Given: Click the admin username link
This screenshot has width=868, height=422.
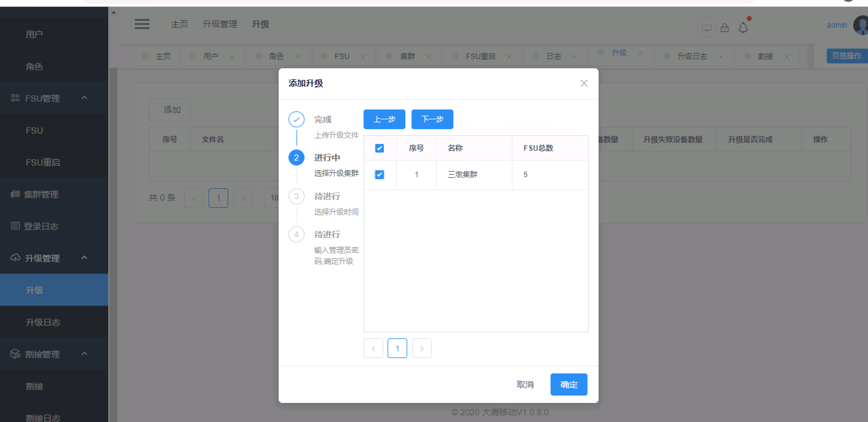Looking at the screenshot, I should pos(837,25).
